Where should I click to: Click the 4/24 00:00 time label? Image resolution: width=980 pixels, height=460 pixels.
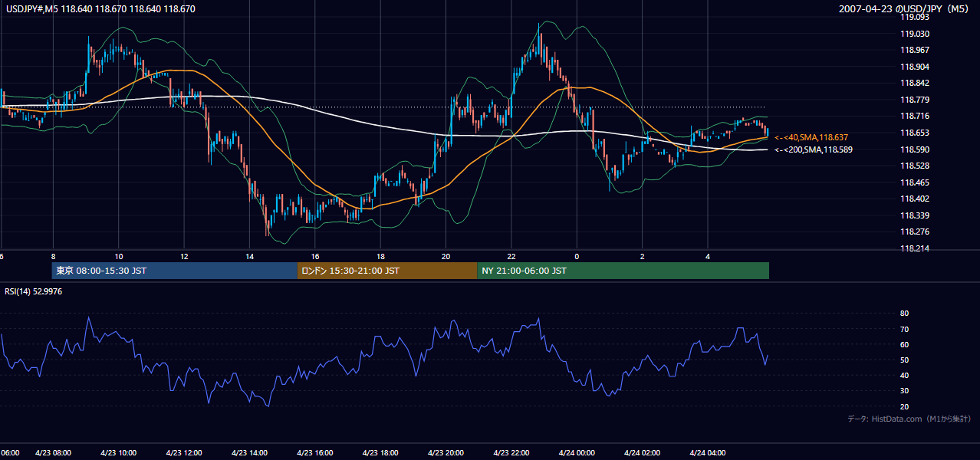coord(577,453)
